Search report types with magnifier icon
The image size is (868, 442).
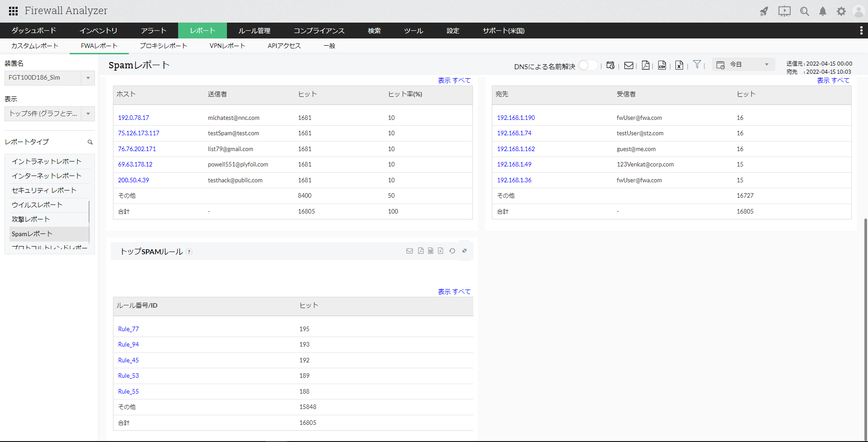90,142
